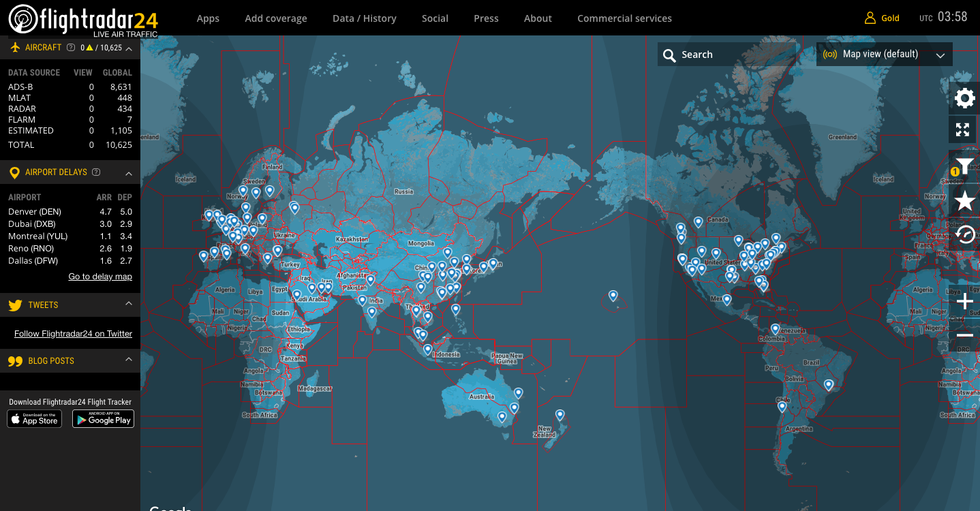Click the Google Play download button
Screen dimensions: 980x511
tap(103, 419)
